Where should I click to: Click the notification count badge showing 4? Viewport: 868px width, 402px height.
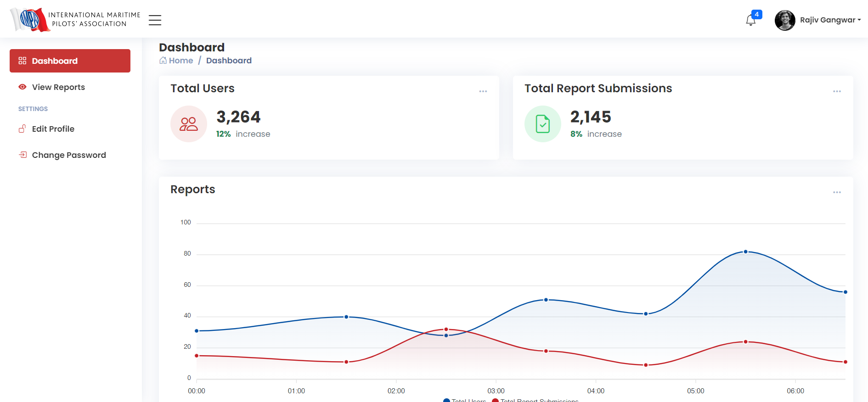coord(756,14)
